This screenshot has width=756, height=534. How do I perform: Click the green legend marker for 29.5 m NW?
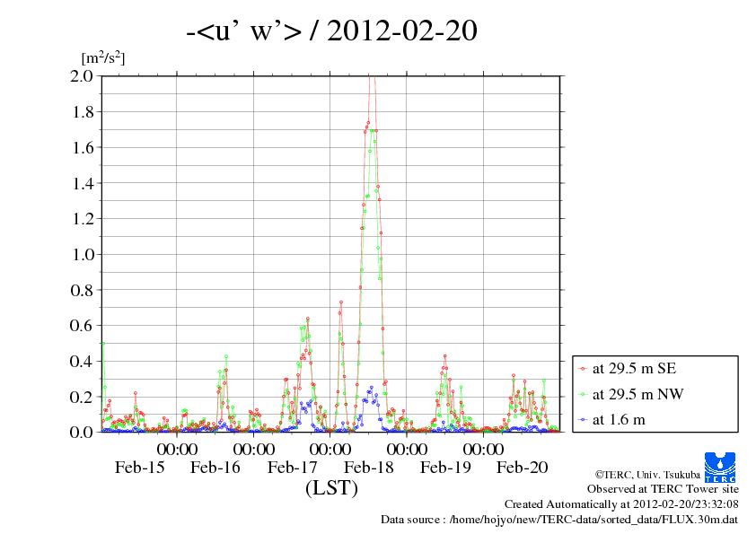tap(584, 394)
